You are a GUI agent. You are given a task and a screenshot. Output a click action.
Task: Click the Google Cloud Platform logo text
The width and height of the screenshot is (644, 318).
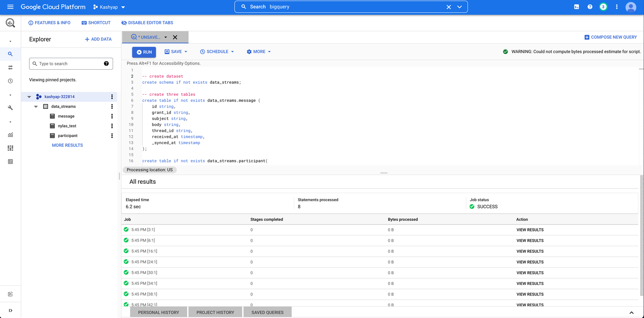coord(53,7)
